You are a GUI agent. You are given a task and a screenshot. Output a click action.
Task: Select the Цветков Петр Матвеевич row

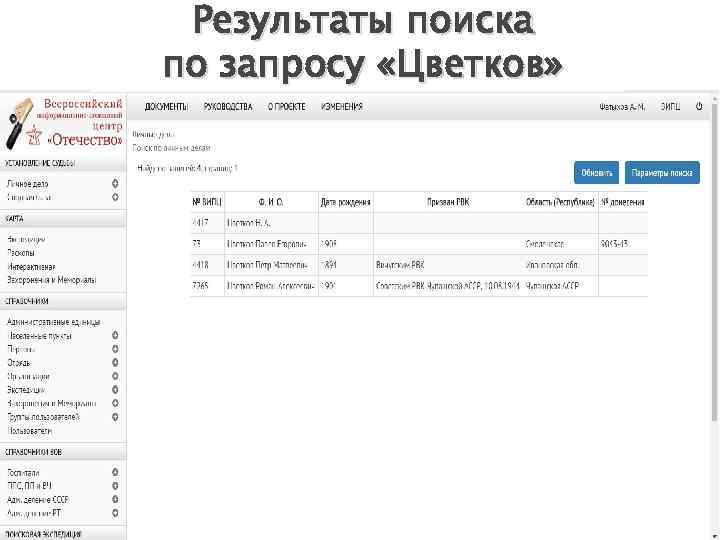(419, 265)
